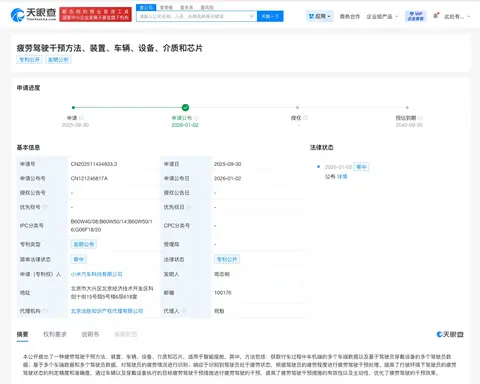Click the green 申请公布 checkmark marker
480x384 pixels.
coord(185,107)
